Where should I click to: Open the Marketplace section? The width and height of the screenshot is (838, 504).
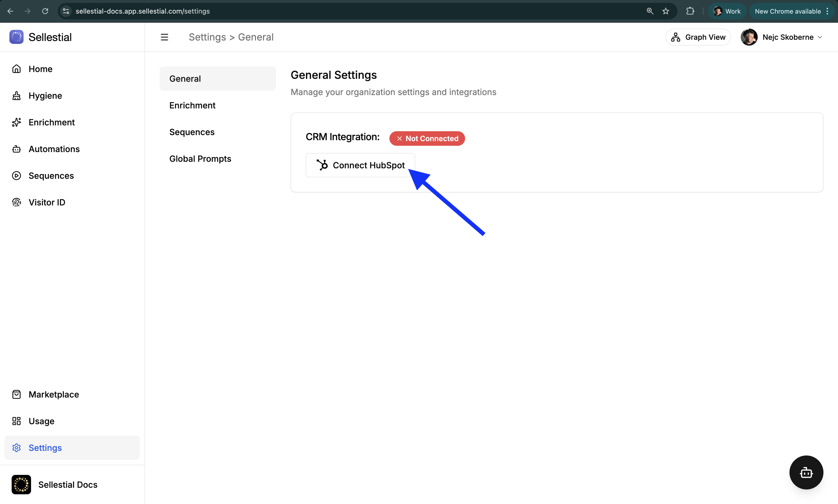pos(53,394)
